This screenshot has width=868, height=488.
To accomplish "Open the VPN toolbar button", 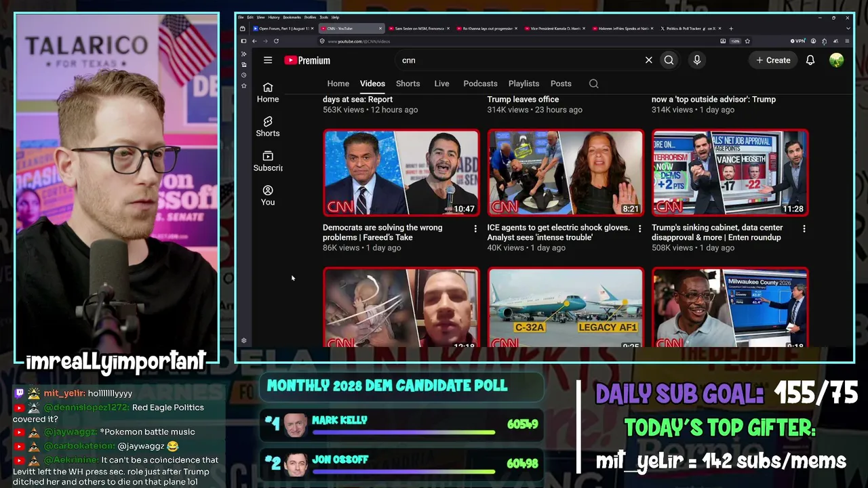I will point(800,41).
